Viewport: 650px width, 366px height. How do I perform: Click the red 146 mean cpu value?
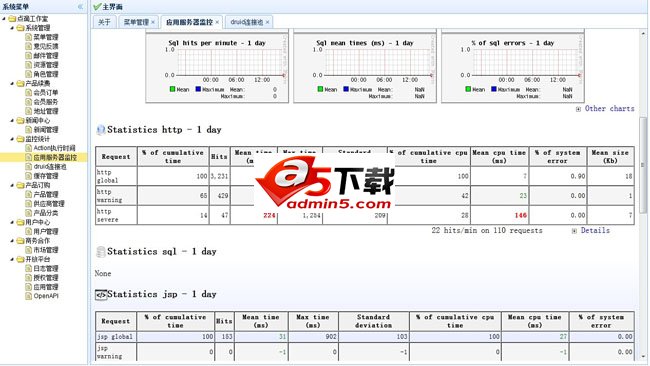pos(521,215)
